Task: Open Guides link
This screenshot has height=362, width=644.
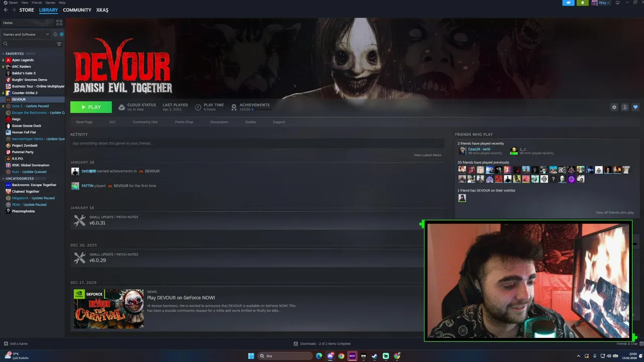Action: pyautogui.click(x=251, y=122)
